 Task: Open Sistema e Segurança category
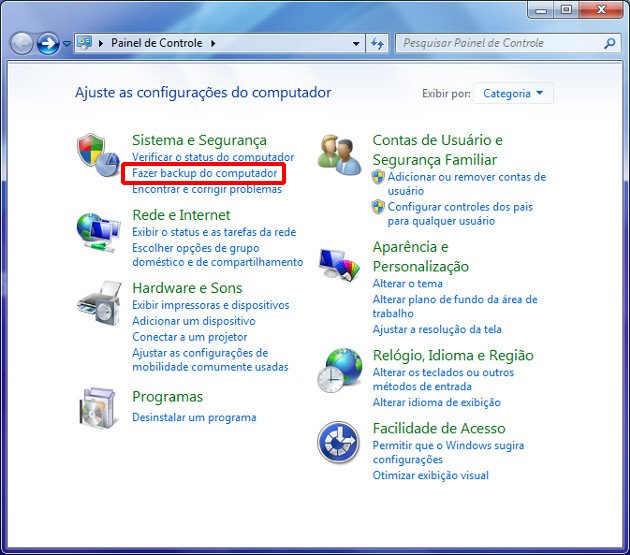199,140
